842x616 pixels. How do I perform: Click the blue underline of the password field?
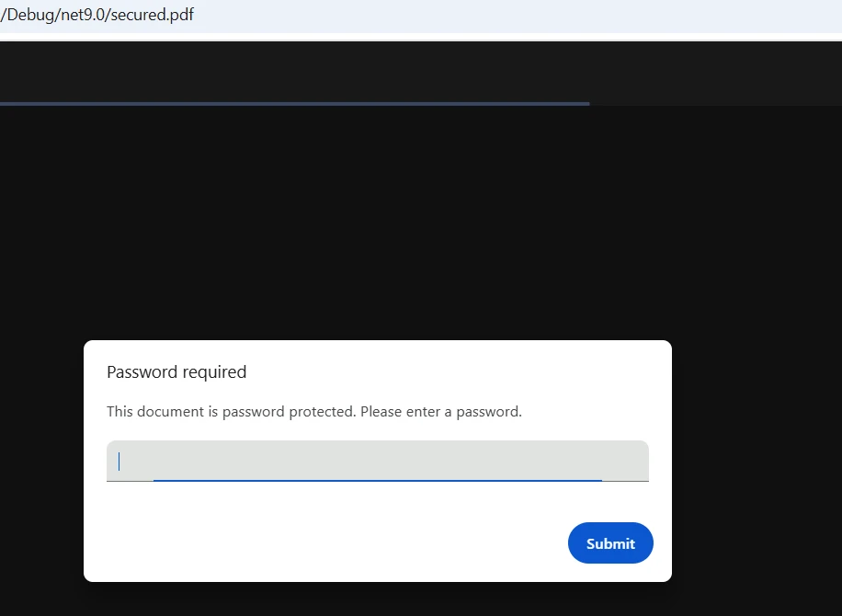(377, 480)
